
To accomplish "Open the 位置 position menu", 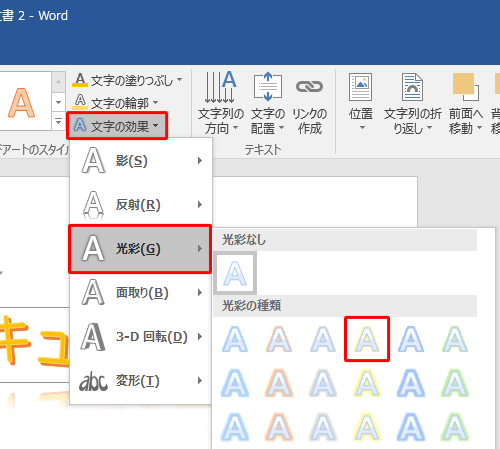I will point(360,103).
